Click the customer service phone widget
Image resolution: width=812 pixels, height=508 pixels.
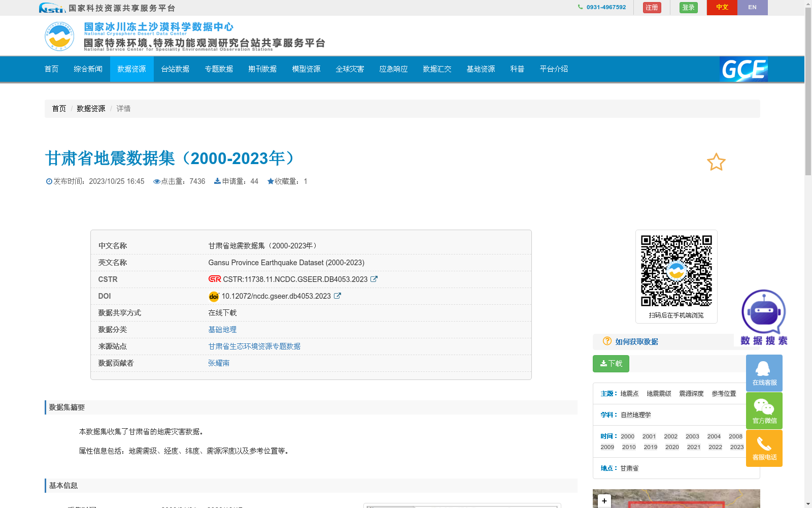tap(764, 448)
